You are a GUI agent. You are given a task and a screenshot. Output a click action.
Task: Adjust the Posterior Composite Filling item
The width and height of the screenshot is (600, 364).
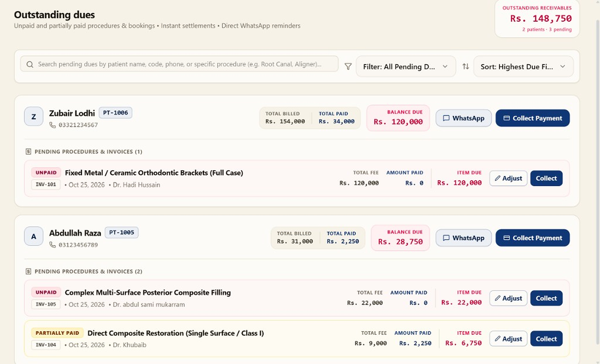coord(508,298)
